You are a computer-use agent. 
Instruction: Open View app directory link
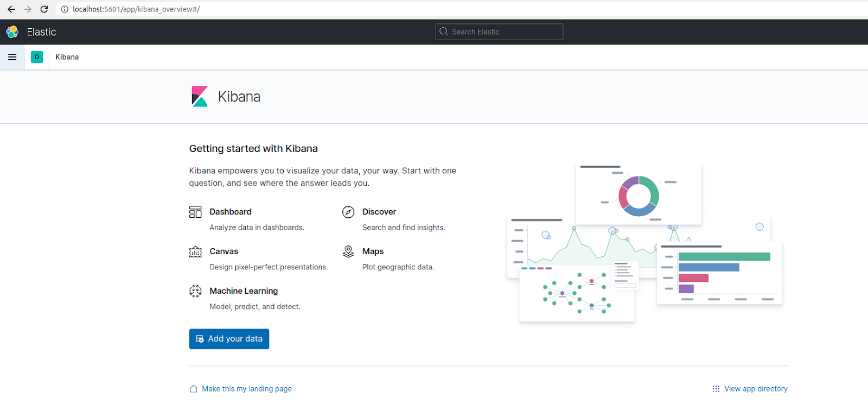click(x=756, y=389)
